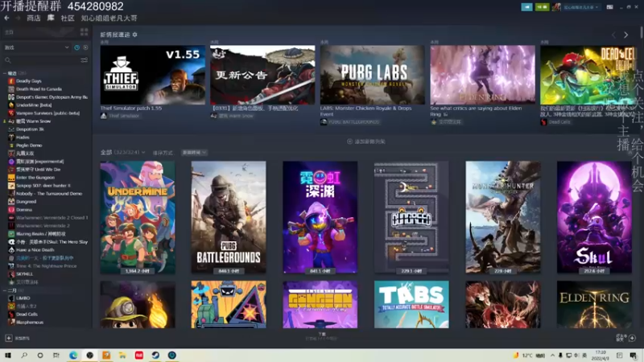Image resolution: width=644 pixels, height=362 pixels.
Task: Open the Monster Hunter World cover
Action: click(502, 217)
